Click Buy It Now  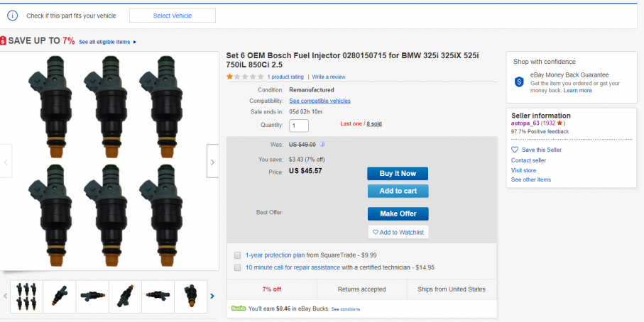point(398,174)
